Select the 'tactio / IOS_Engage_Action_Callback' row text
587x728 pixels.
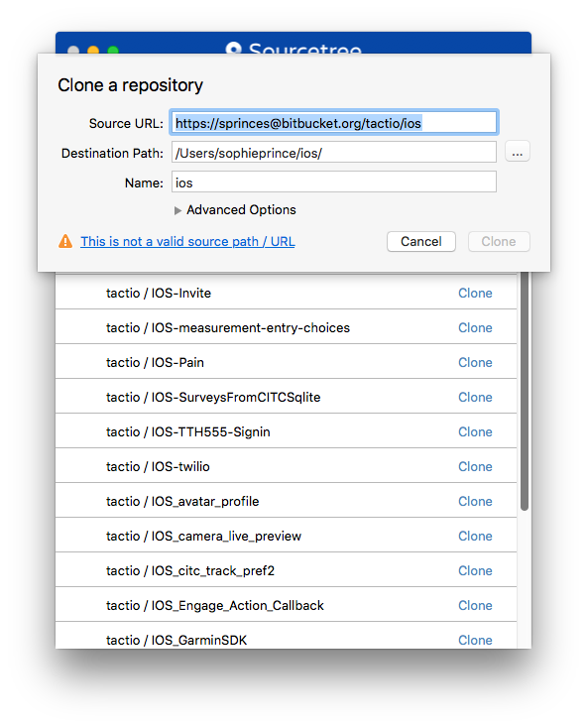click(215, 605)
